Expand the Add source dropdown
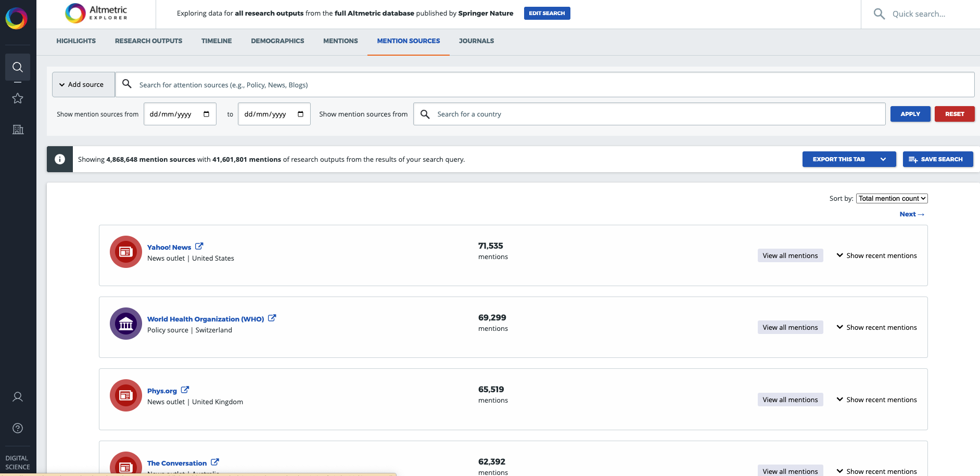 83,84
